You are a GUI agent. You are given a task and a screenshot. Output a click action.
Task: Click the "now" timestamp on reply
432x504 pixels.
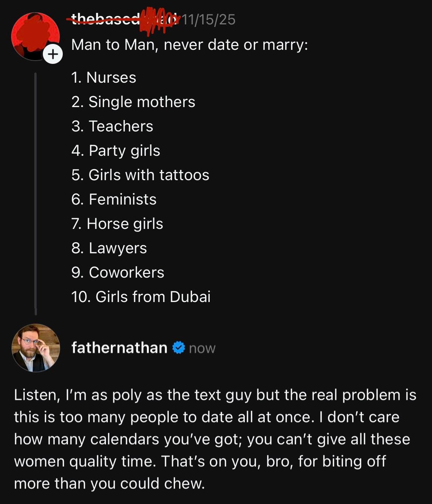click(x=202, y=348)
